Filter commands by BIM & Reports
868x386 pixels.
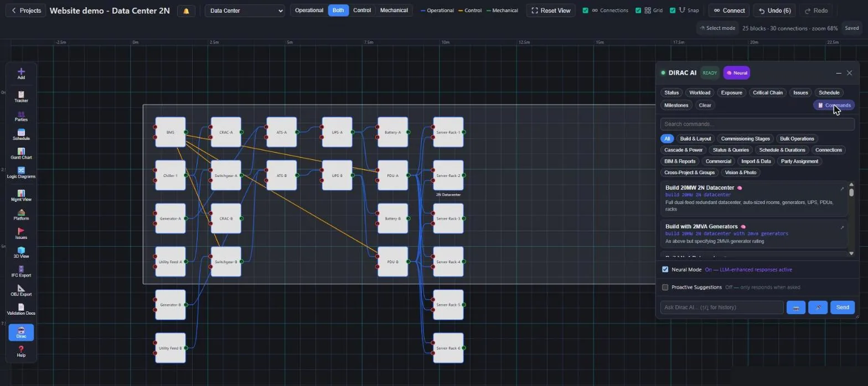(x=680, y=161)
